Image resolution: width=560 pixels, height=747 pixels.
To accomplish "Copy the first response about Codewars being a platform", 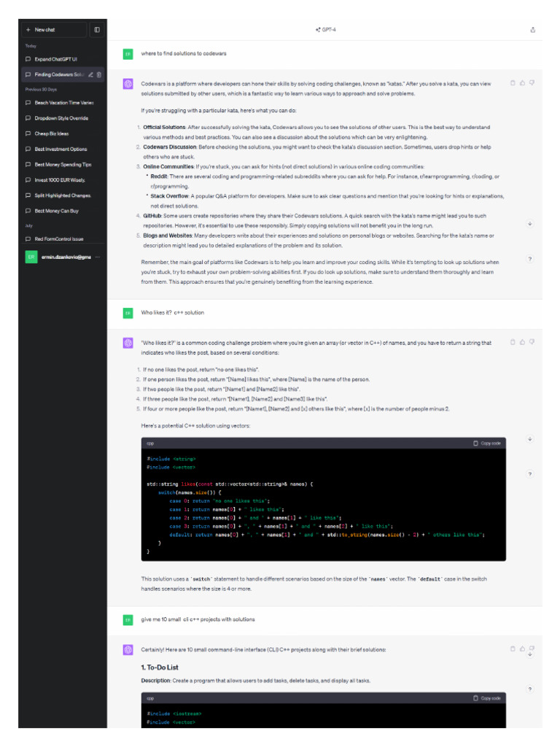I will point(513,83).
